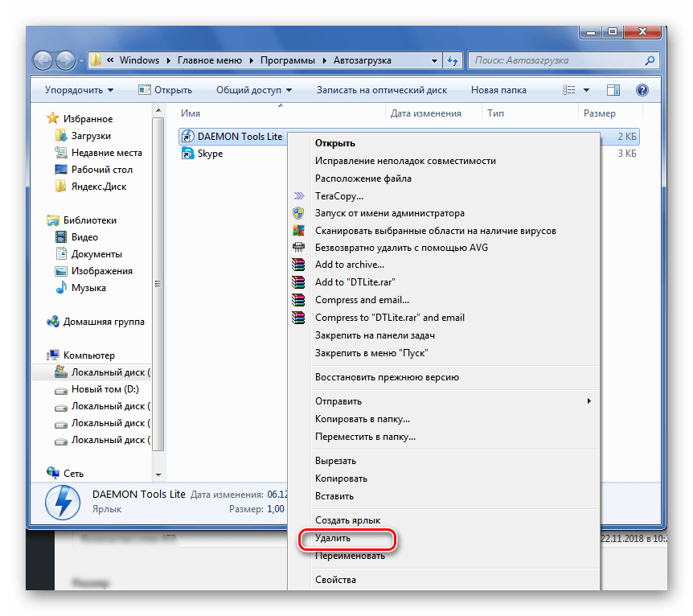Choose Запуск от имени администратора

[389, 213]
